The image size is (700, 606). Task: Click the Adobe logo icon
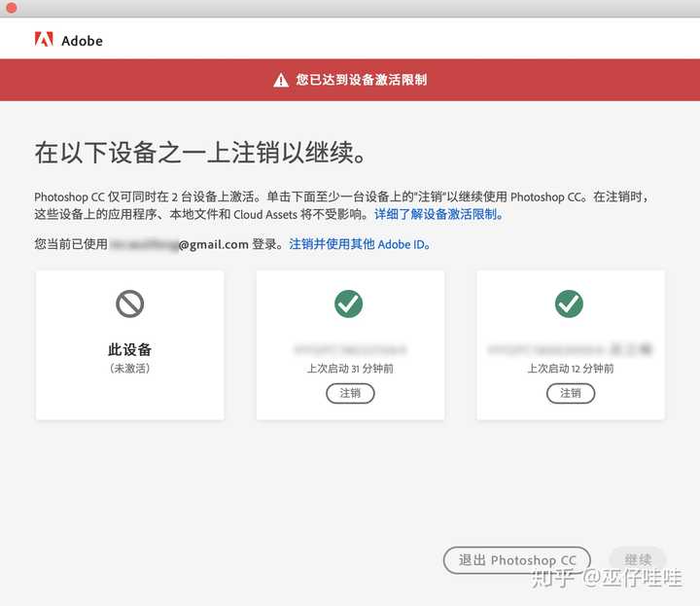coord(44,40)
